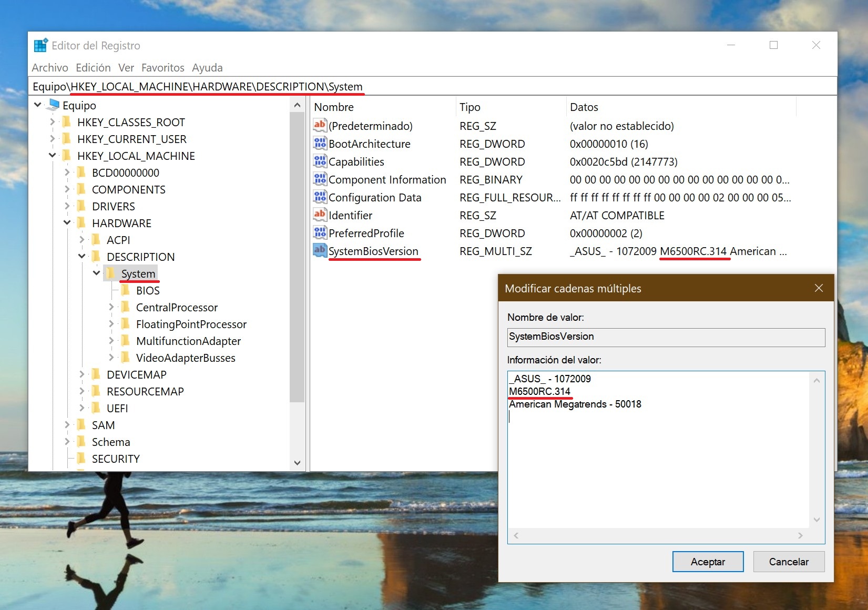The image size is (868, 610).
Task: Click the HARDWARE folder icon
Action: (81, 223)
